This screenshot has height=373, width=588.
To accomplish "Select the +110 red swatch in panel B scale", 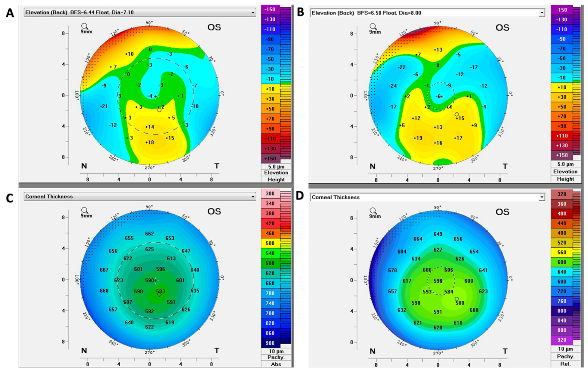I will (x=562, y=136).
